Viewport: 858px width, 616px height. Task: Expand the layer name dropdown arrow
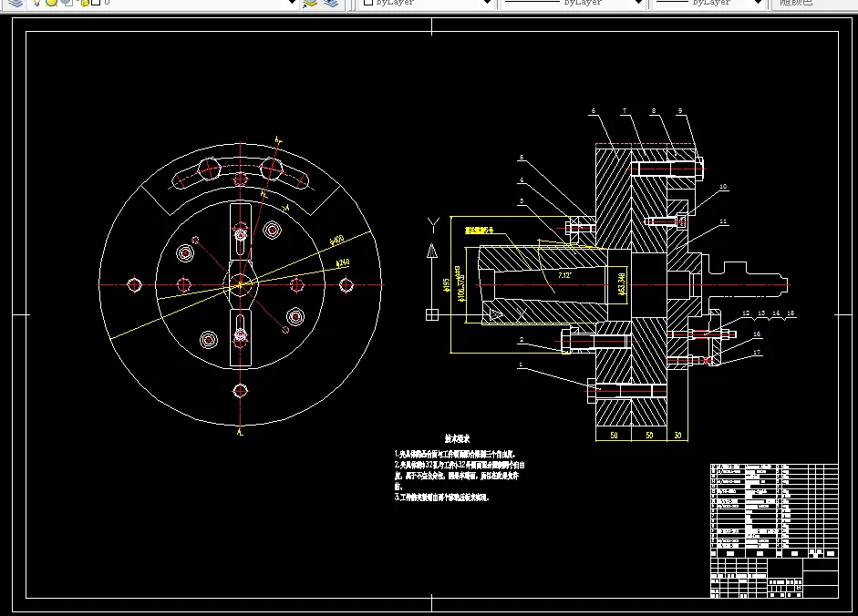coord(292,3)
